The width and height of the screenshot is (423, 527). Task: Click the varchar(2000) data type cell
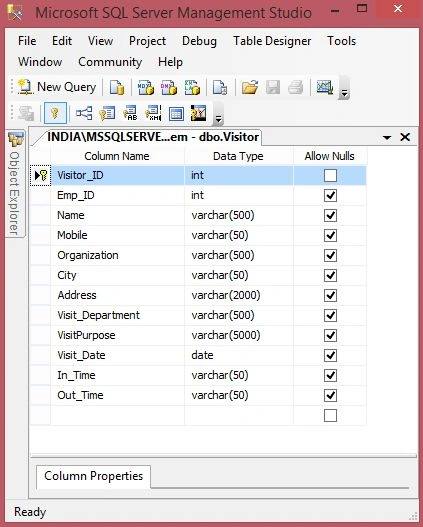(239, 295)
